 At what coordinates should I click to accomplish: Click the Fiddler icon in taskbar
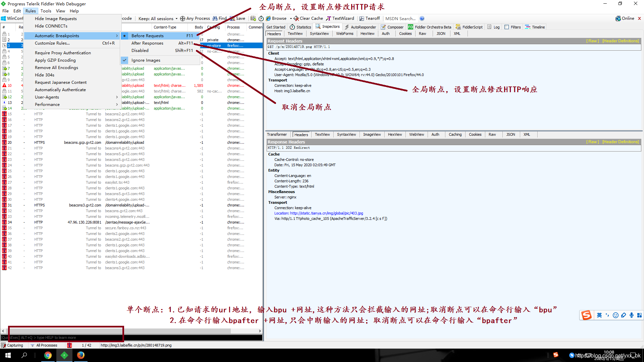click(64, 355)
